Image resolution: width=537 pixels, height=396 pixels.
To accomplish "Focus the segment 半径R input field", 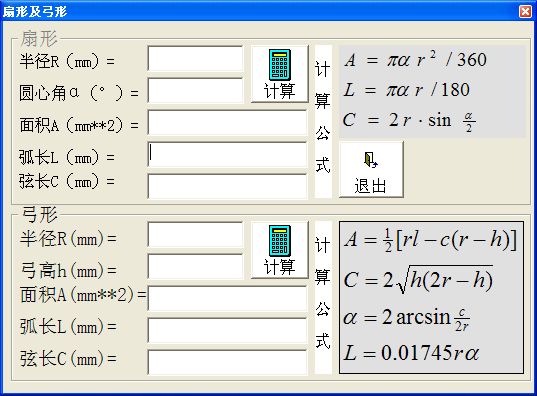I will click(x=195, y=234).
